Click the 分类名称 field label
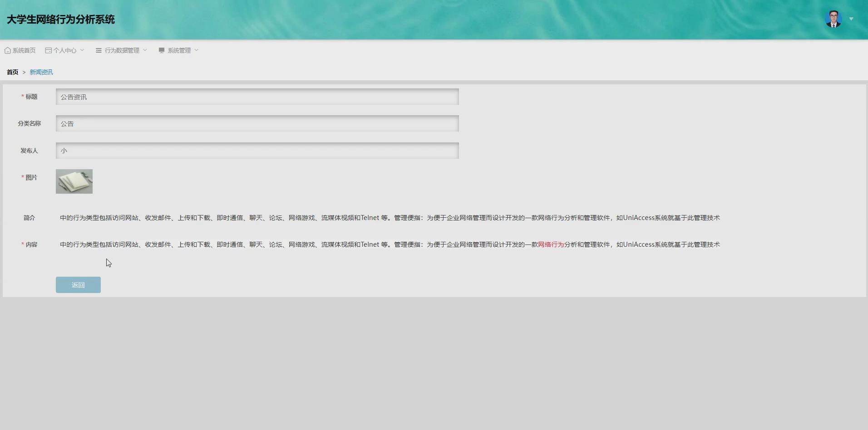This screenshot has width=868, height=430. point(30,123)
